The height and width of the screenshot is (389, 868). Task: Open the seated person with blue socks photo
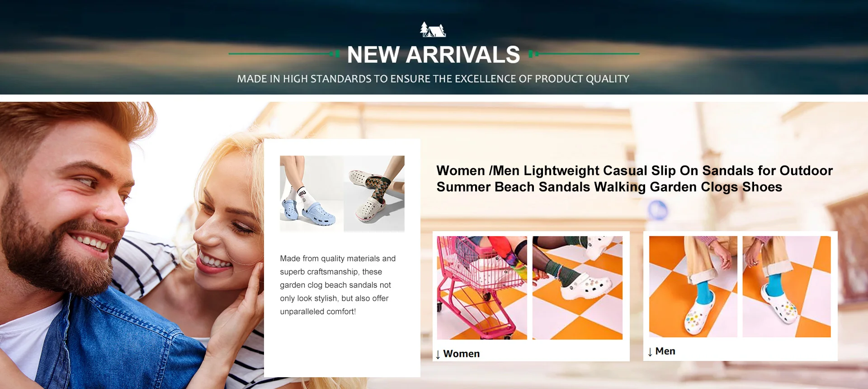pos(693,286)
